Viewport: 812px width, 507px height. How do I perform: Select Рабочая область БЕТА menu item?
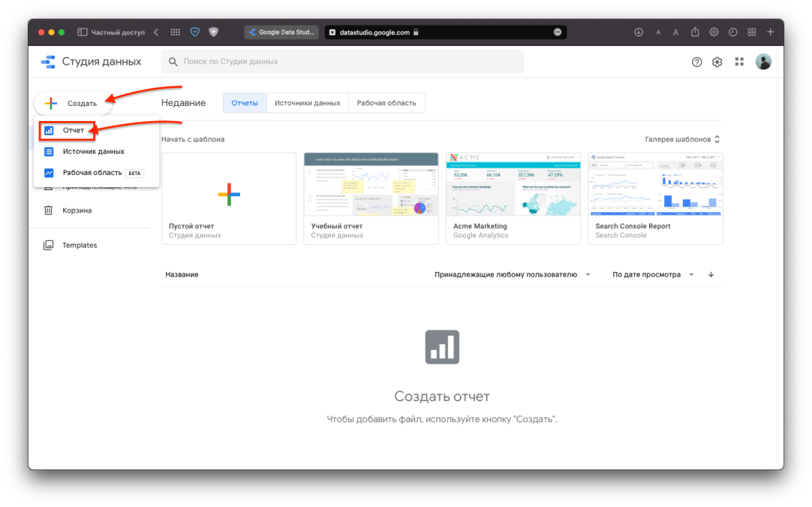(x=96, y=173)
